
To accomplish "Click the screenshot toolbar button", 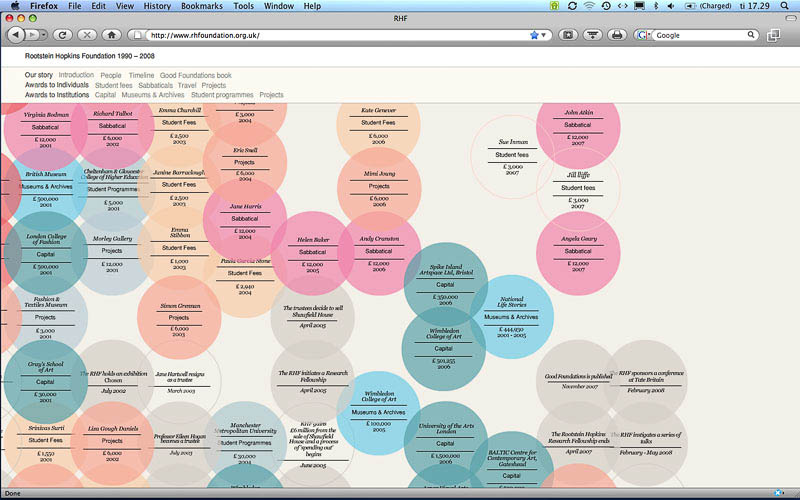I will (x=568, y=35).
